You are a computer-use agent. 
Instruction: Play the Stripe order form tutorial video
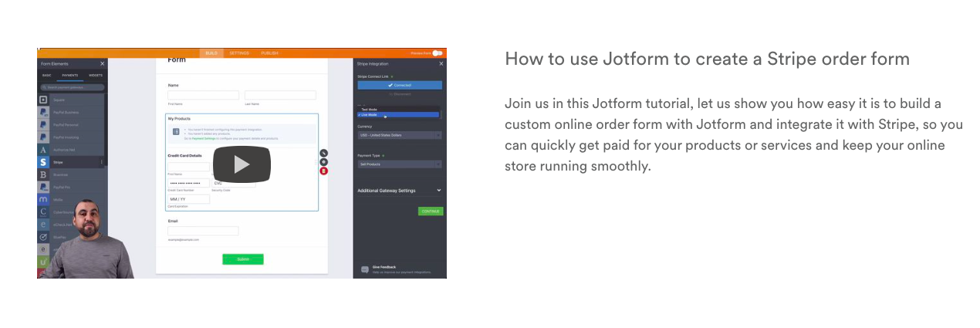(242, 164)
